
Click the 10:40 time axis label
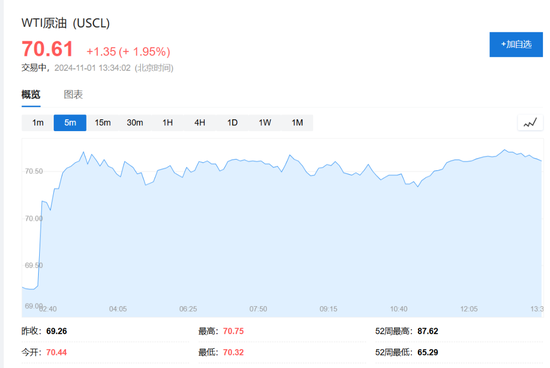coord(399,309)
